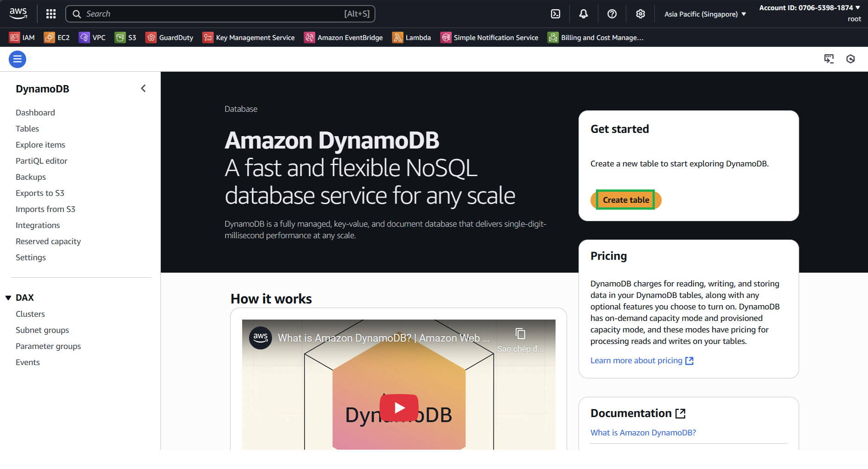
Task: Open the notifications bell
Action: tap(584, 14)
